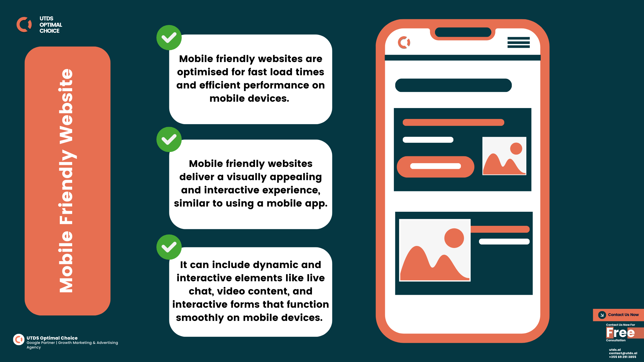Select the contact@utds.al email link
This screenshot has height=362, width=644.
(x=623, y=354)
